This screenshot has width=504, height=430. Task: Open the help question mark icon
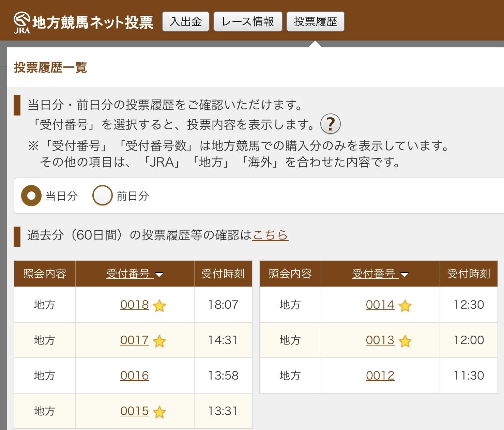coord(330,124)
